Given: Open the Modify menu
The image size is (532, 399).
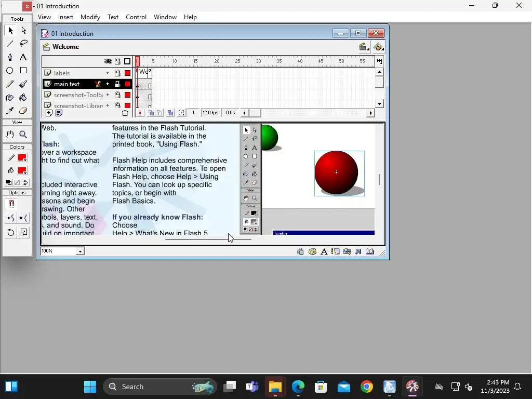Looking at the screenshot, I should (x=90, y=17).
